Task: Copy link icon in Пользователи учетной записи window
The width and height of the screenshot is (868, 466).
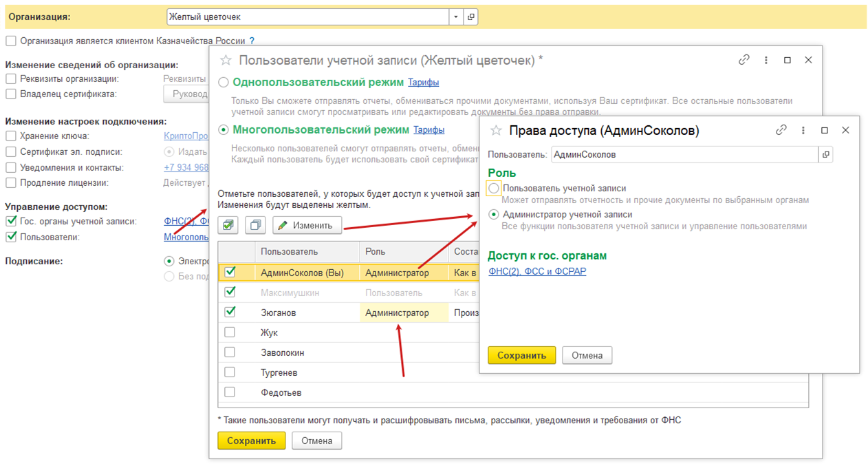Action: [744, 60]
